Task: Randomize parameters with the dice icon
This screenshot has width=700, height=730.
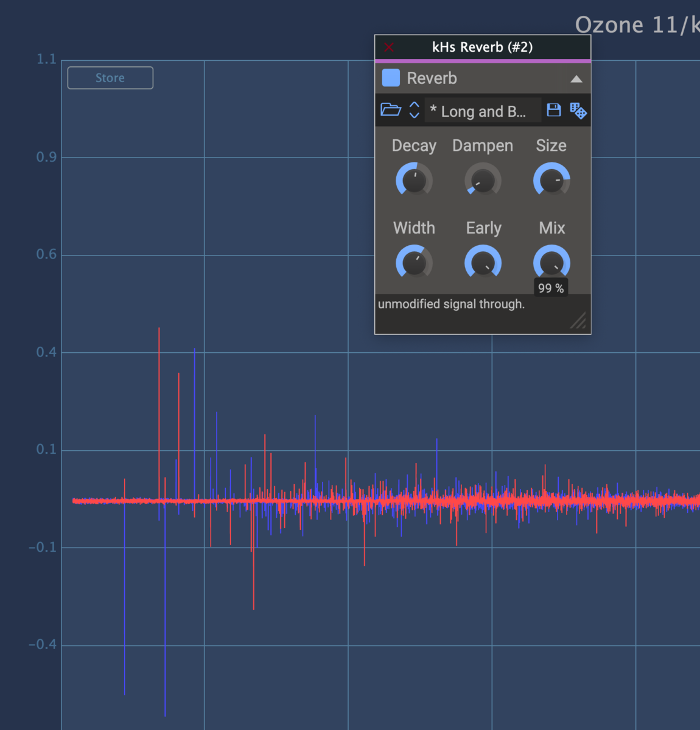Action: [578, 111]
